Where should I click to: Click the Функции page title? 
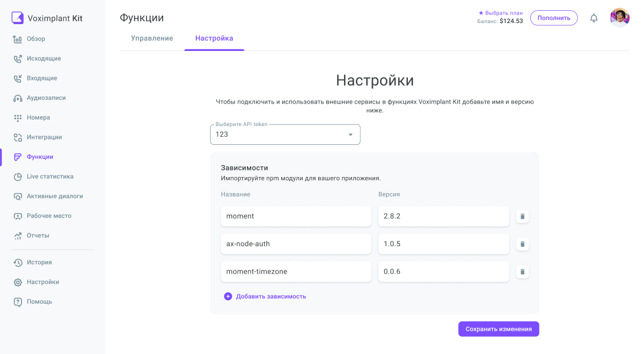142,18
